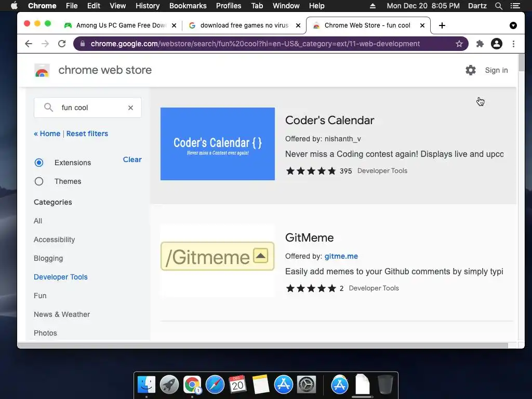This screenshot has width=532, height=399.
Task: Open Calendar from the Dock
Action: (238, 385)
